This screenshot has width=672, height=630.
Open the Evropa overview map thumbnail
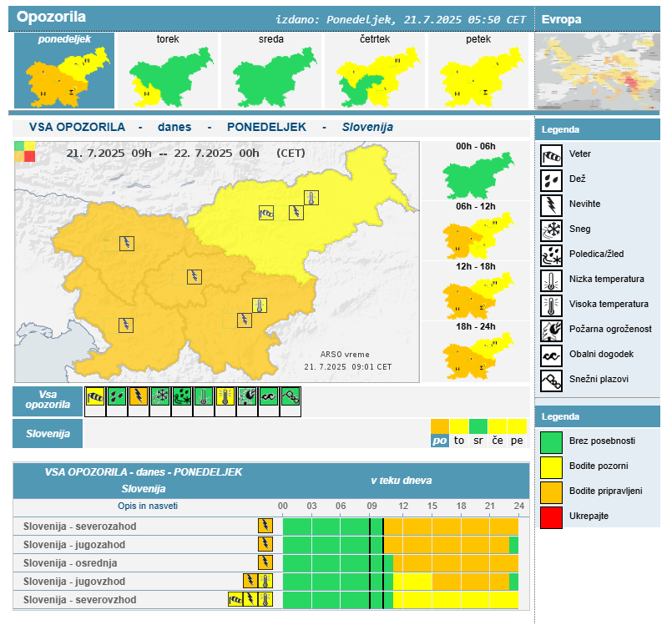click(597, 71)
